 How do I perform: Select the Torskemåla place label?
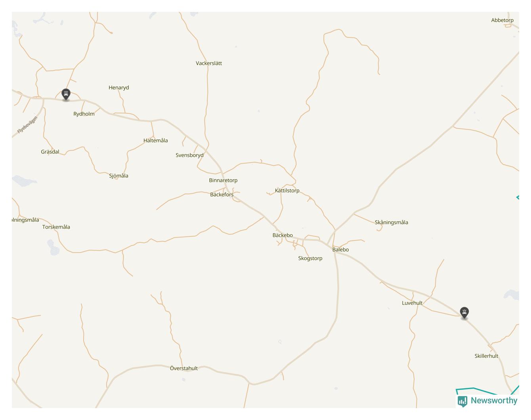(x=56, y=227)
